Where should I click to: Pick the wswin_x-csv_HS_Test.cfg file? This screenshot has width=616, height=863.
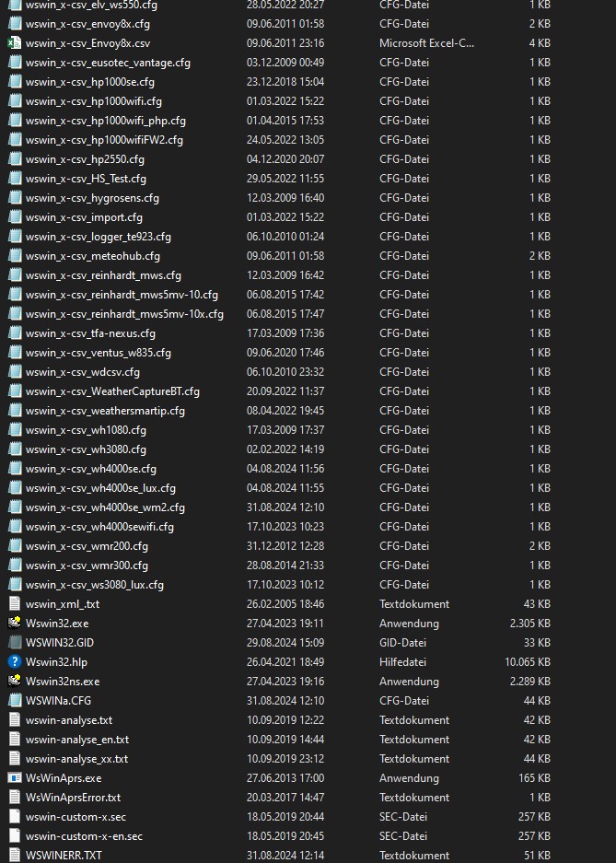86,179
